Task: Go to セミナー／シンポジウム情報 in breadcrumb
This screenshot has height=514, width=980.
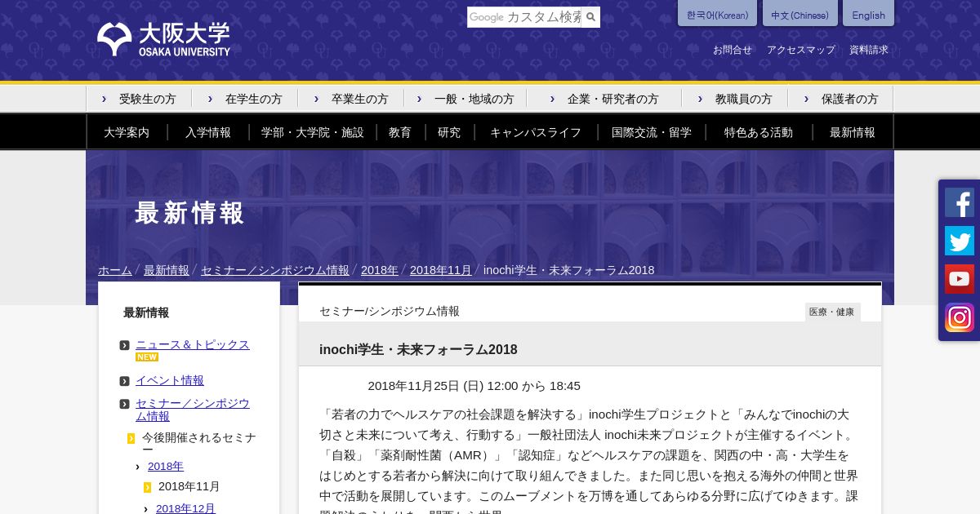Action: (x=275, y=270)
